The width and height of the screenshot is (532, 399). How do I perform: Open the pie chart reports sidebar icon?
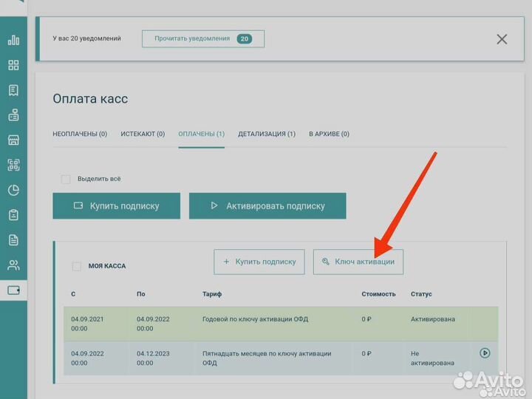[13, 190]
